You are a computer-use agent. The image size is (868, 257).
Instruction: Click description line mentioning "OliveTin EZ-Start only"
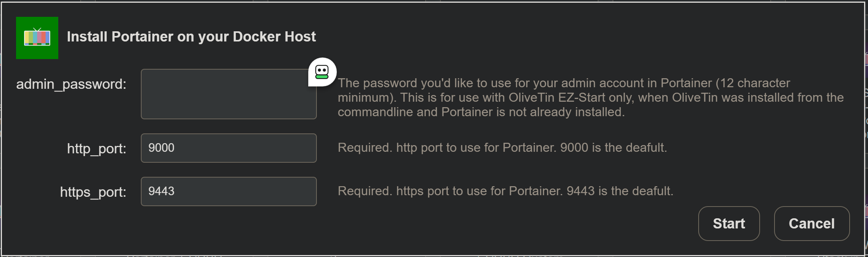pos(591,97)
